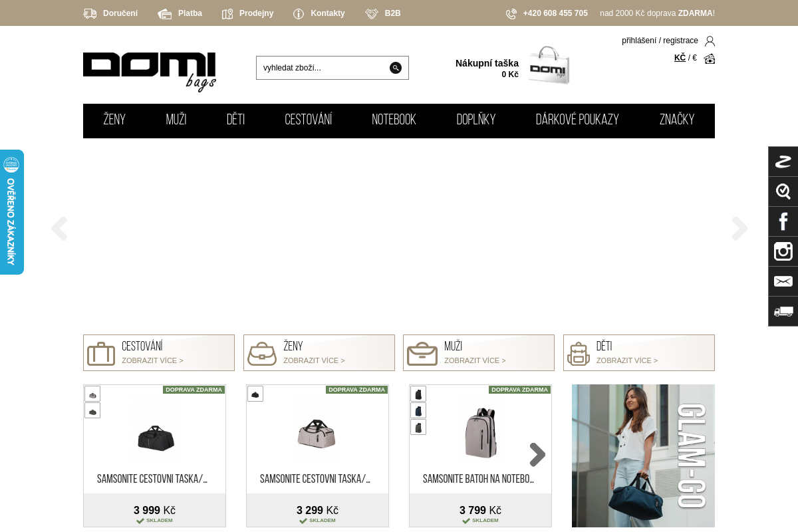Select second color variant of Samsonite backpack
The image size is (798, 532).
[418, 411]
